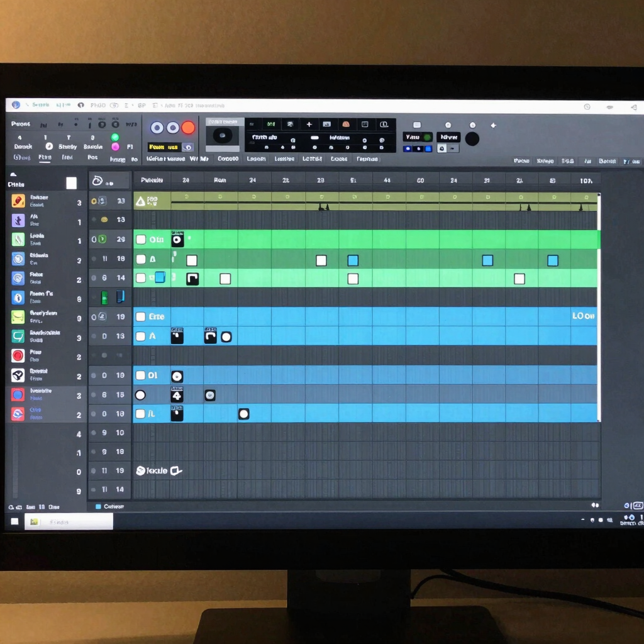Click the '60' marker in the timeline ruler
Screen dimensions: 644x644
[421, 180]
